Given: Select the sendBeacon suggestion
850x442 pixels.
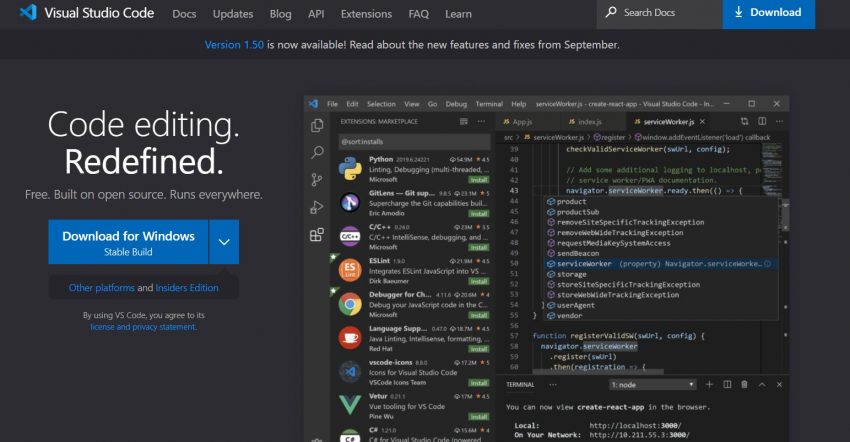Looking at the screenshot, I should click(660, 253).
